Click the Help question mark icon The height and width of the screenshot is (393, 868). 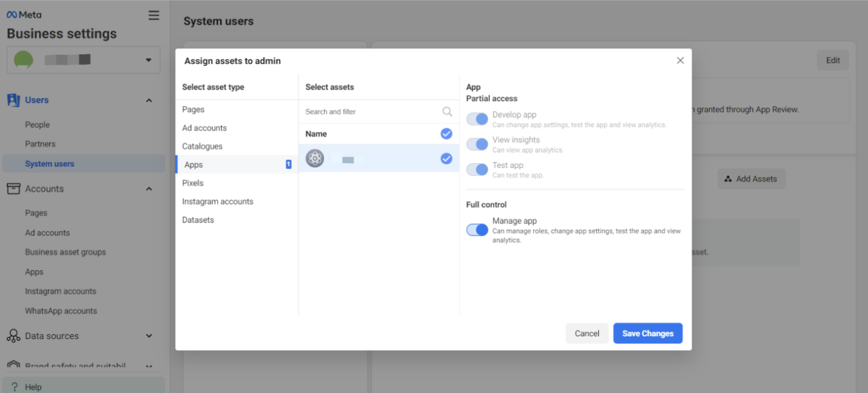pos(14,387)
